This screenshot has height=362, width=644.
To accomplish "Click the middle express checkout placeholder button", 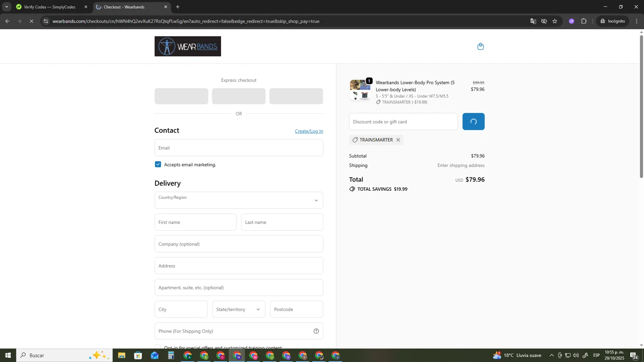I will click(239, 96).
